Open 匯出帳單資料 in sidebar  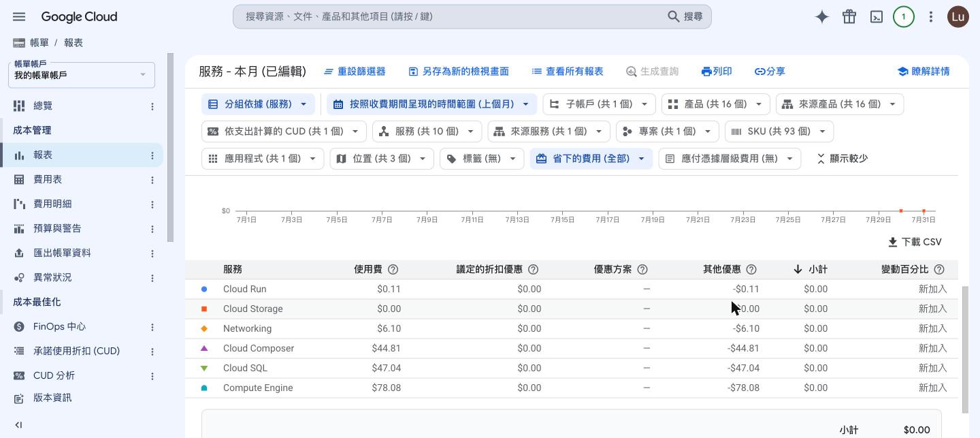tap(62, 253)
